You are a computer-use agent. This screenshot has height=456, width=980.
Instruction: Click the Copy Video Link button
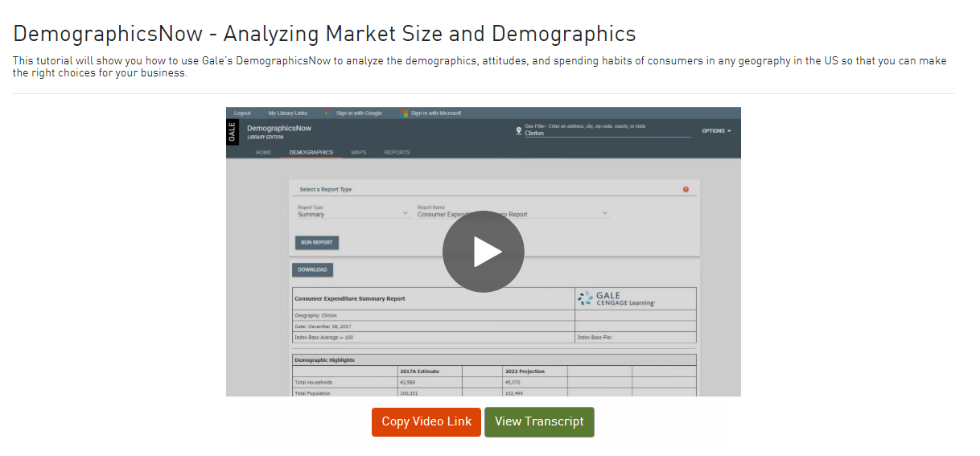[426, 422]
